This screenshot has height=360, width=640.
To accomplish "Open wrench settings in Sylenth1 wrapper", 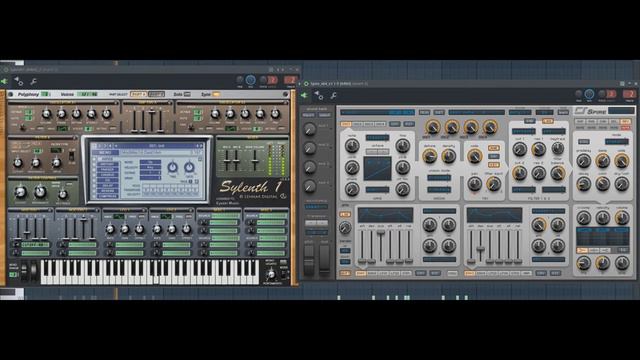I will pyautogui.click(x=33, y=82).
